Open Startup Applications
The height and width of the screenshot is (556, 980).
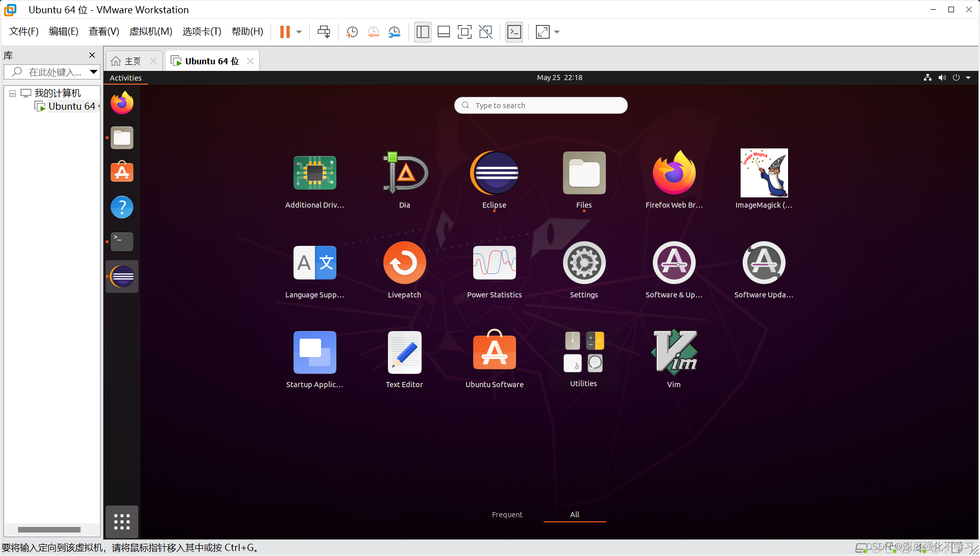pos(314,360)
